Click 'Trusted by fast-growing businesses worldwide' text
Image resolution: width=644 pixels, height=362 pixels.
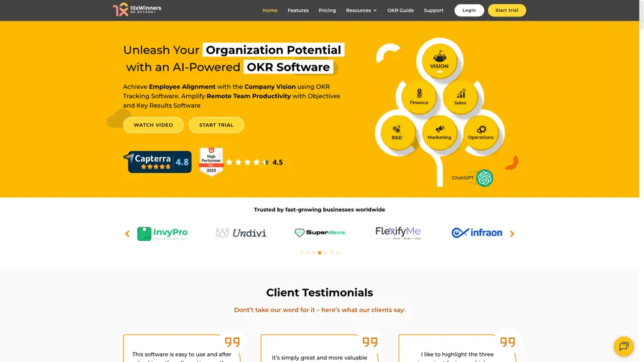tap(319, 210)
